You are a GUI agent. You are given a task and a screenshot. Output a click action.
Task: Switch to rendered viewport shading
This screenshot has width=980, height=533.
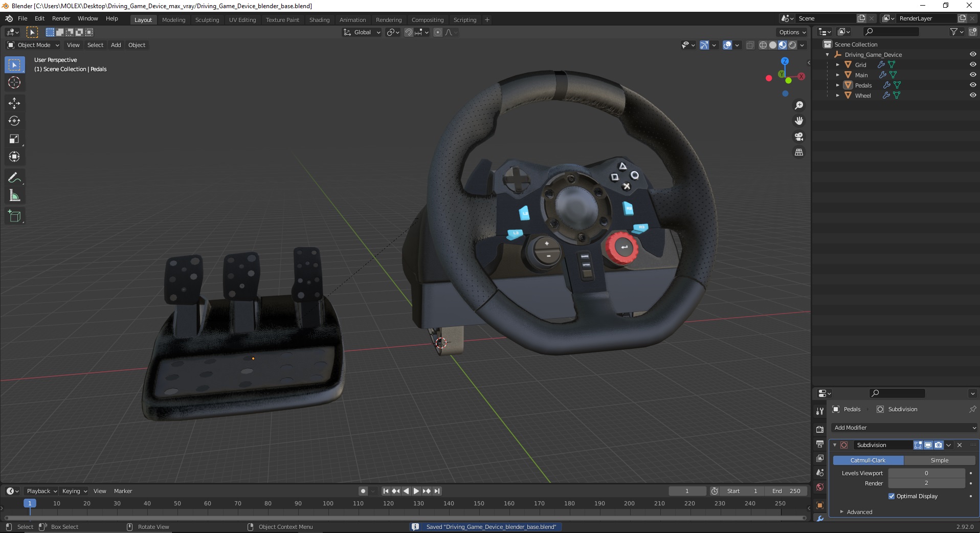(792, 45)
